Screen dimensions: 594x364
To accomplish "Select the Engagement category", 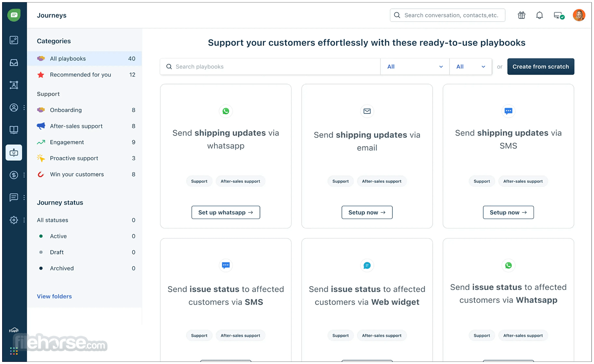I will (x=85, y=142).
